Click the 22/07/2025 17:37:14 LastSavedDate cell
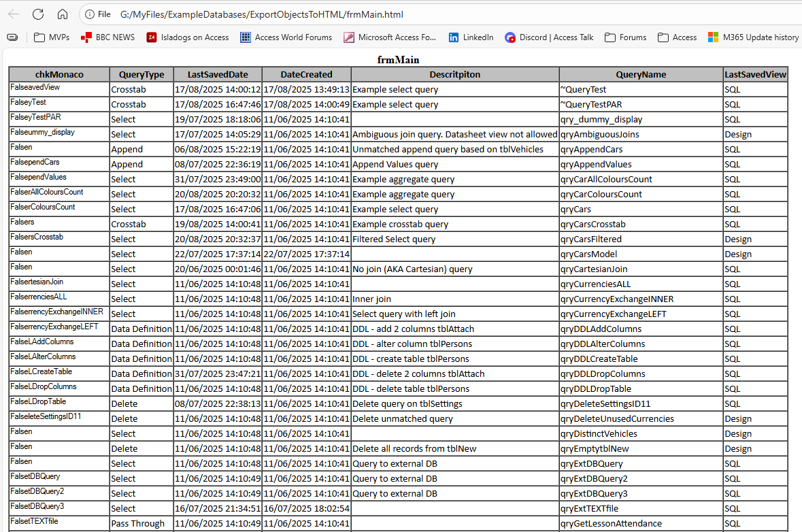This screenshot has height=532, width=802. tap(218, 254)
